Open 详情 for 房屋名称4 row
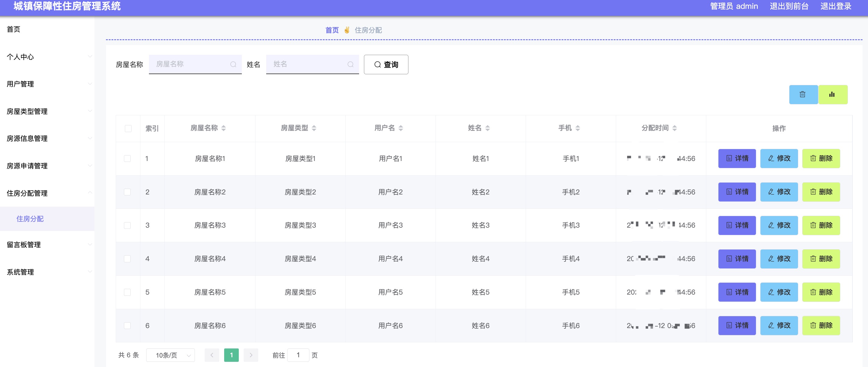Viewport: 868px width, 367px height. (x=737, y=259)
